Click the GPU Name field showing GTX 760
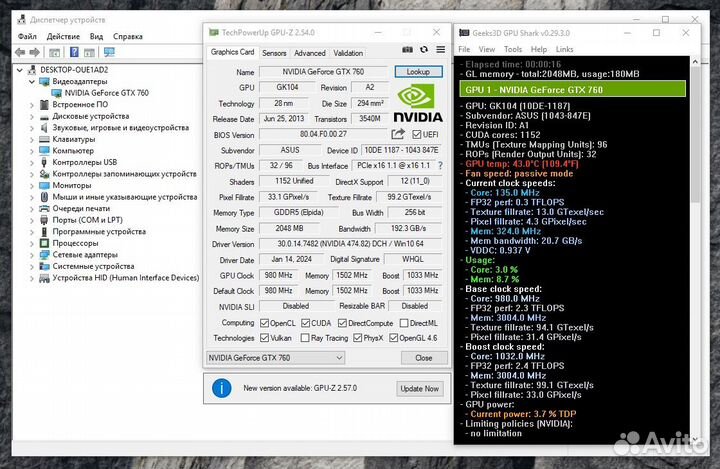The image size is (720, 469). pos(323,72)
